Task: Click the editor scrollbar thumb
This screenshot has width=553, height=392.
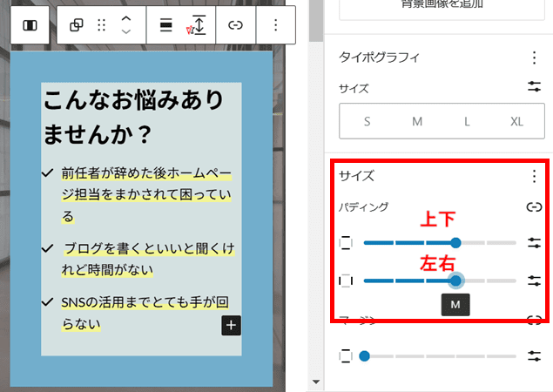Action: click(315, 21)
